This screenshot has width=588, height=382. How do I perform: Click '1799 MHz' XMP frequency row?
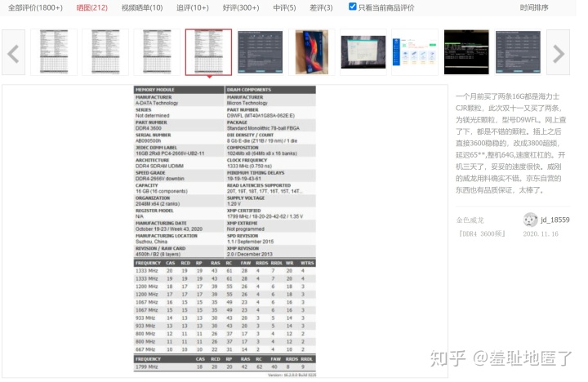(225, 367)
